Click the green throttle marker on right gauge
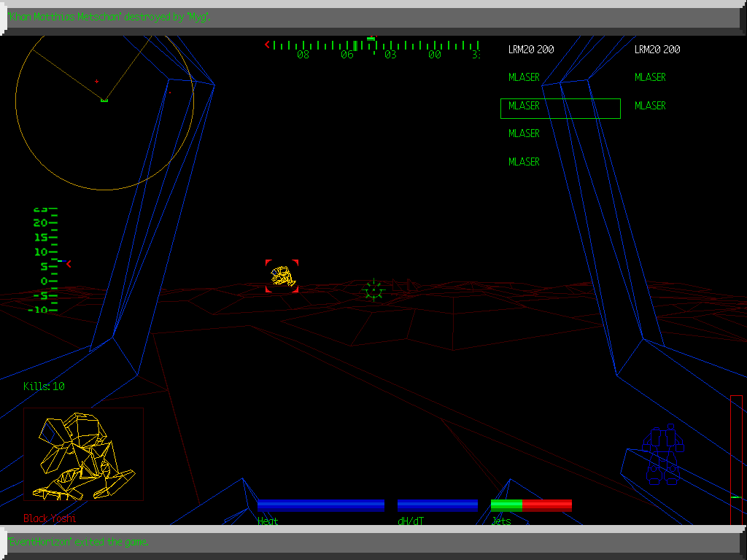Viewport: 747px width, 560px height. pos(735,497)
